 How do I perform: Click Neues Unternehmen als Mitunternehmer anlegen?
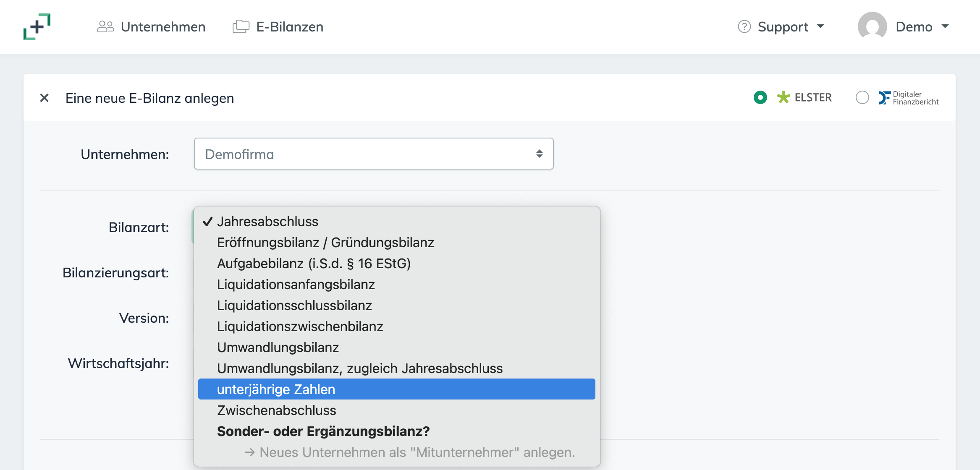pyautogui.click(x=409, y=452)
